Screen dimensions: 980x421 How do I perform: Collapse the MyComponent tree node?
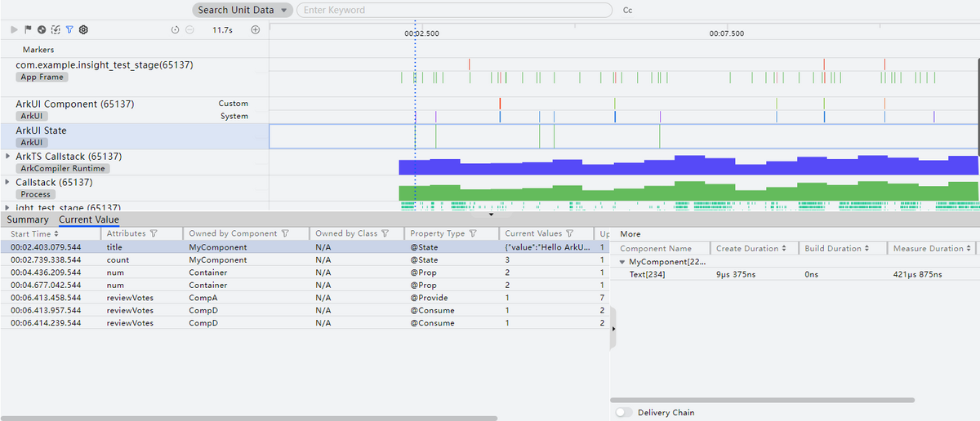[x=623, y=262]
